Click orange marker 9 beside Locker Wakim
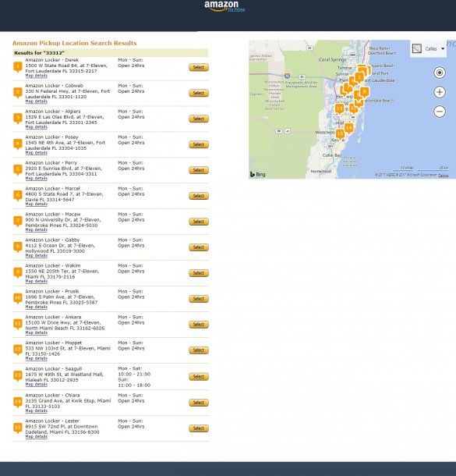The height and width of the screenshot is (476, 456). (x=18, y=273)
